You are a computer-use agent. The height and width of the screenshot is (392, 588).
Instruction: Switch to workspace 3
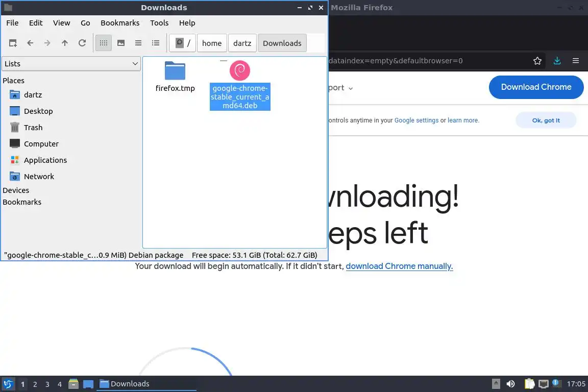click(47, 384)
